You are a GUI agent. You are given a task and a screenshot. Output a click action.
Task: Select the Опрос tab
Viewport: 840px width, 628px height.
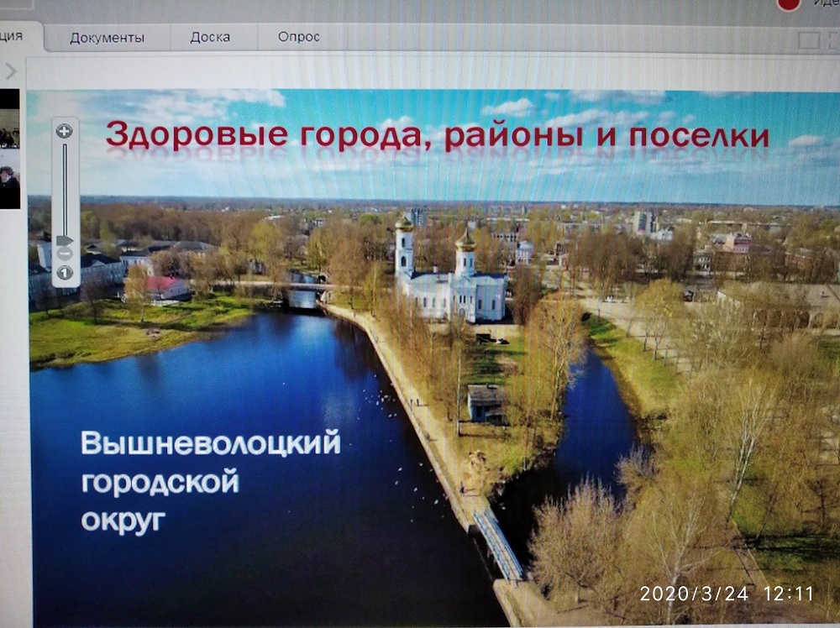pos(299,37)
